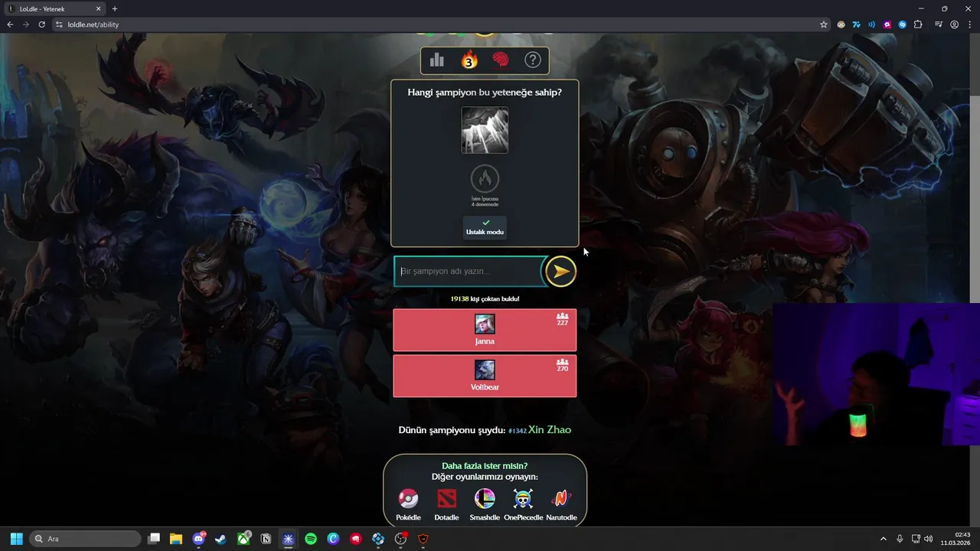Open the Pokédle game link
This screenshot has width=980, height=551.
click(408, 505)
